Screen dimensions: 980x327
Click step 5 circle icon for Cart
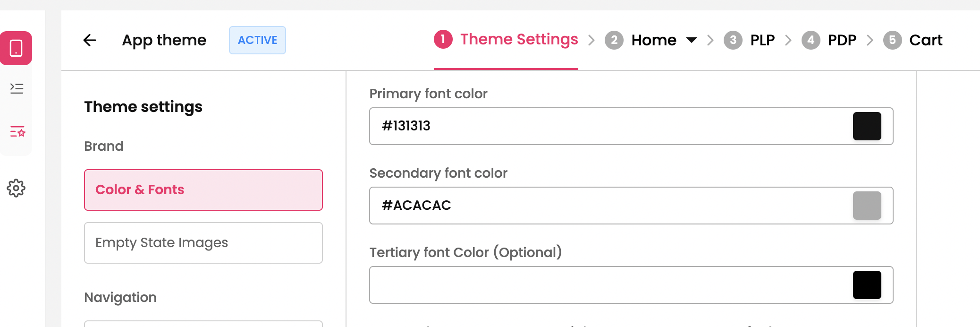[892, 40]
